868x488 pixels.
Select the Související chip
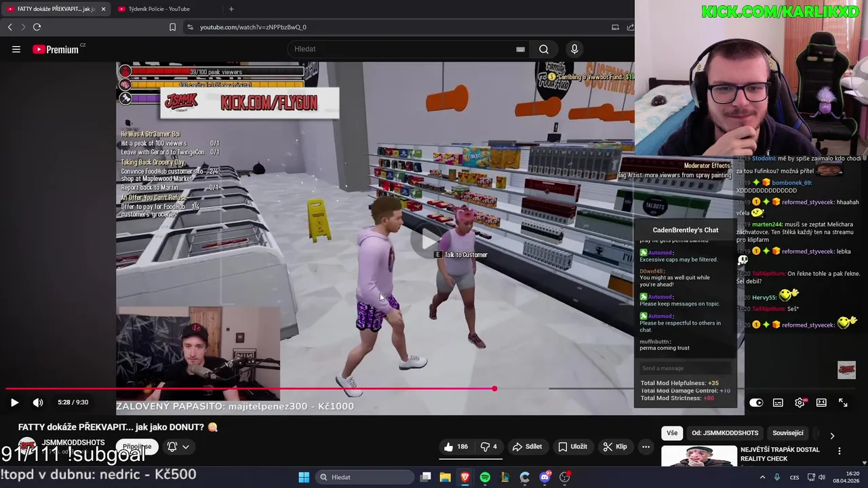click(x=787, y=433)
